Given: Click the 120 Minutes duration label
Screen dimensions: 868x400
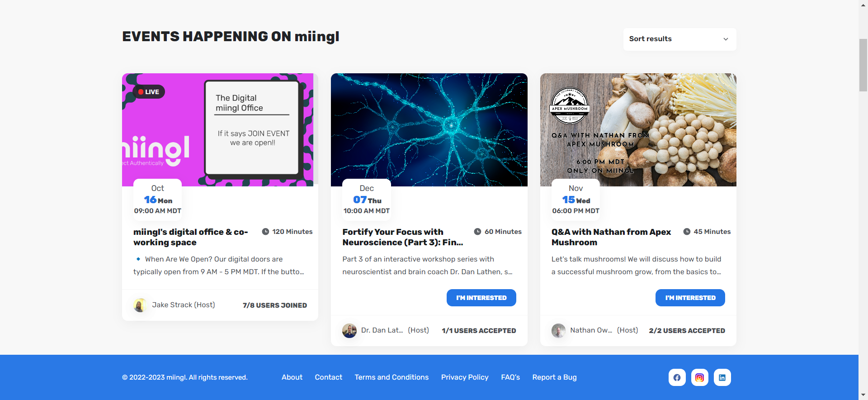Looking at the screenshot, I should (292, 232).
